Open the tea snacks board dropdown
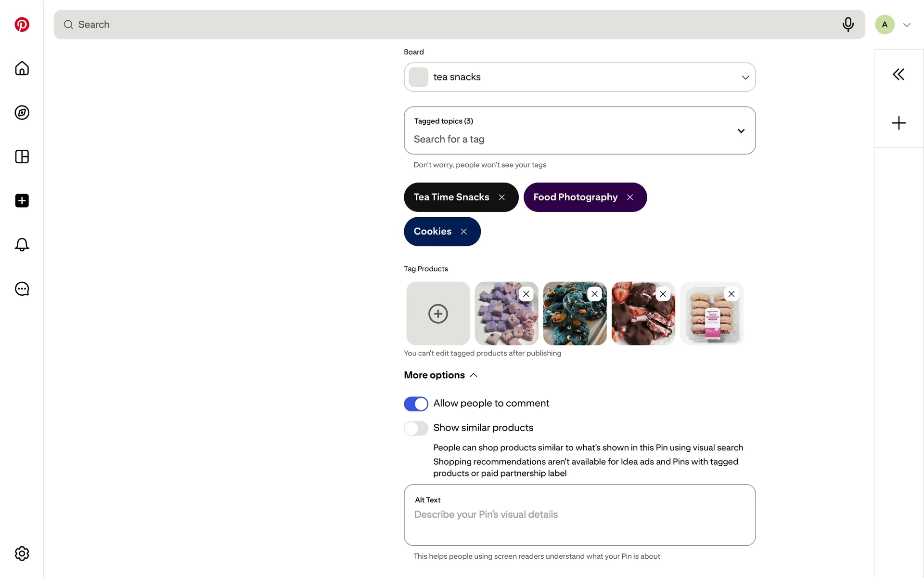924x578 pixels. point(579,77)
